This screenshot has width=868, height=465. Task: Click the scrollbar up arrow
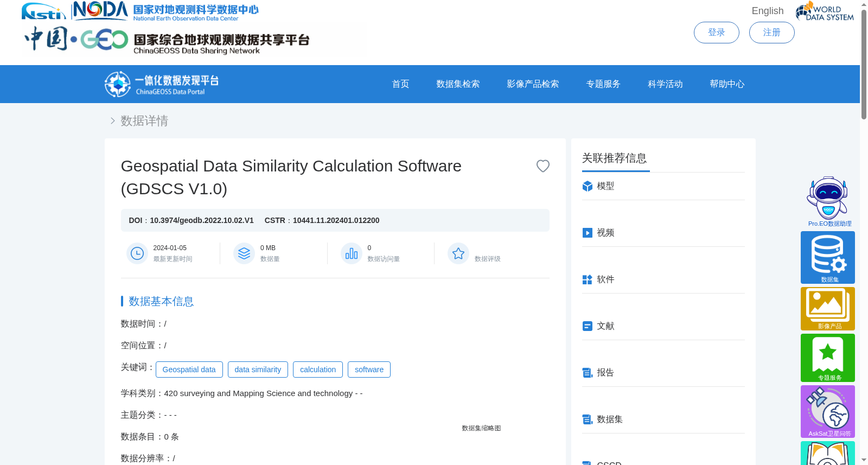click(864, 4)
